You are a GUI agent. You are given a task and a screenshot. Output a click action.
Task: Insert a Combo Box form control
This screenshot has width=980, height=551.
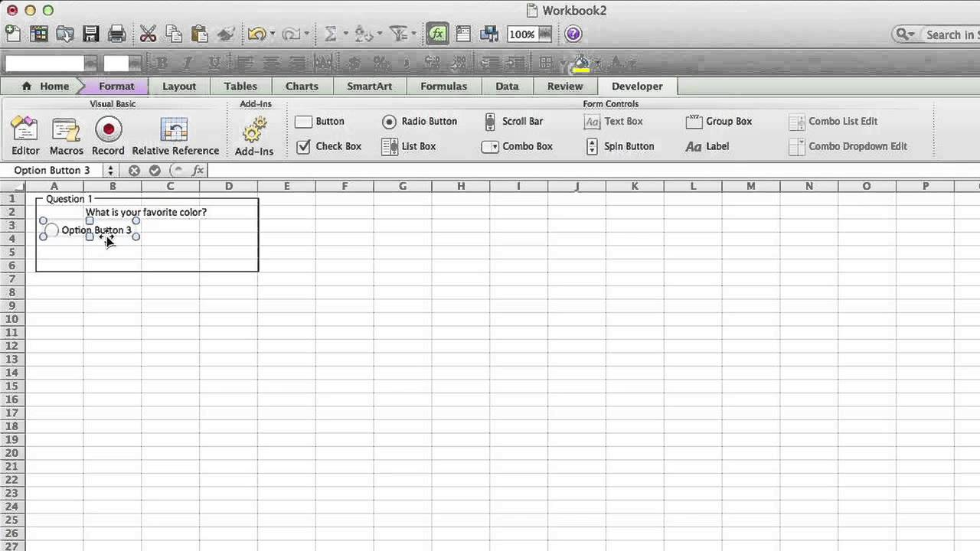point(518,146)
